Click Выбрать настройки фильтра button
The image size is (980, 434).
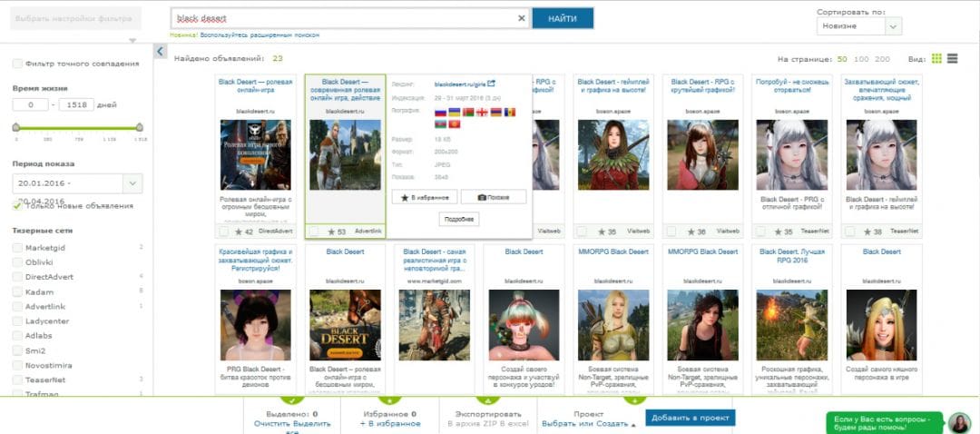point(75,18)
